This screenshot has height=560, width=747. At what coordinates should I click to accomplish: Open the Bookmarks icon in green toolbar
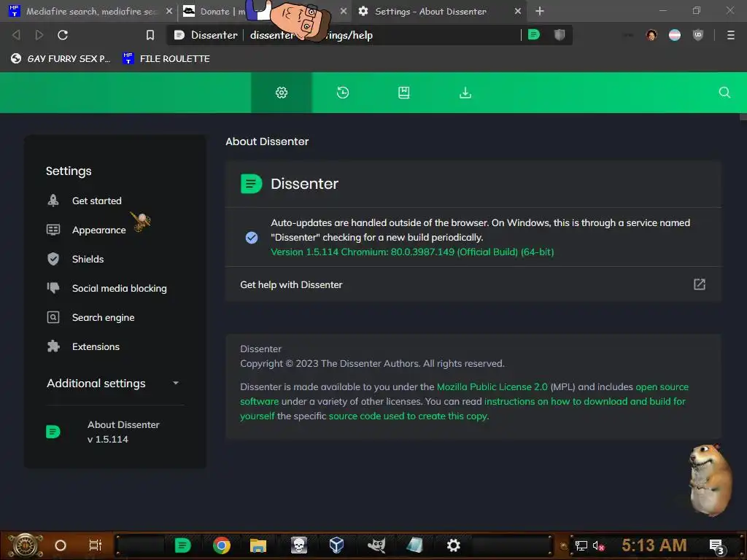pos(404,93)
